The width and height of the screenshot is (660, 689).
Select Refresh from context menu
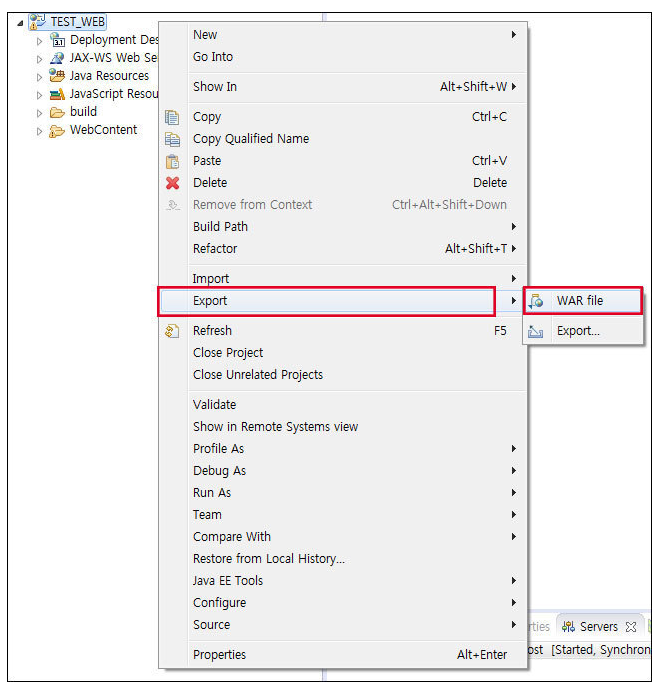tap(343, 331)
